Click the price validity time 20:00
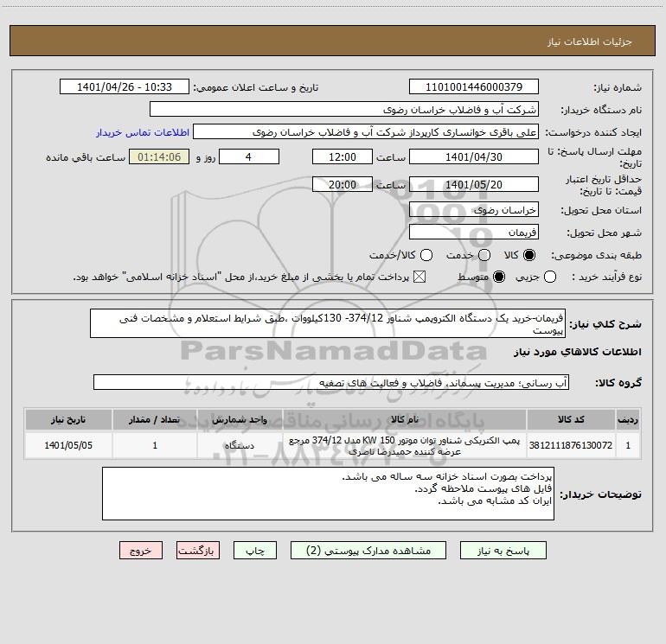666x644 pixels. (x=343, y=184)
